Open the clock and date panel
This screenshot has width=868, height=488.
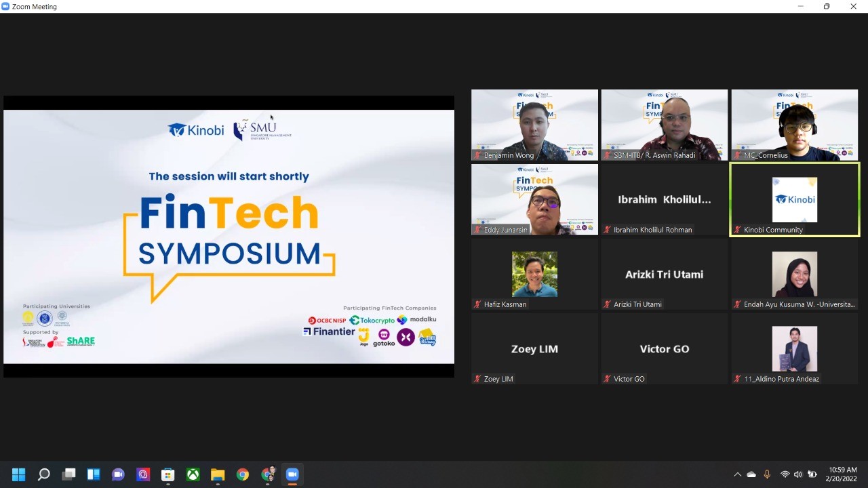(x=842, y=474)
